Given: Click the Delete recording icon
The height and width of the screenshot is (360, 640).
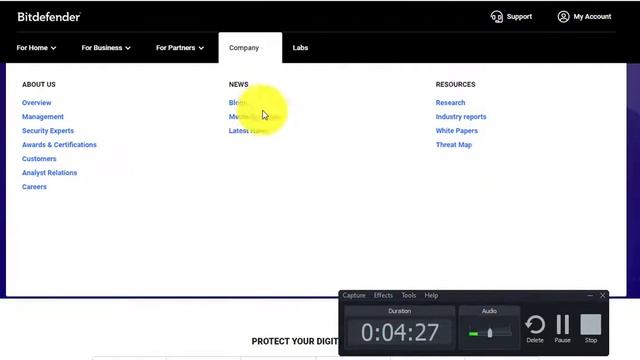Looking at the screenshot, I should coord(535,325).
